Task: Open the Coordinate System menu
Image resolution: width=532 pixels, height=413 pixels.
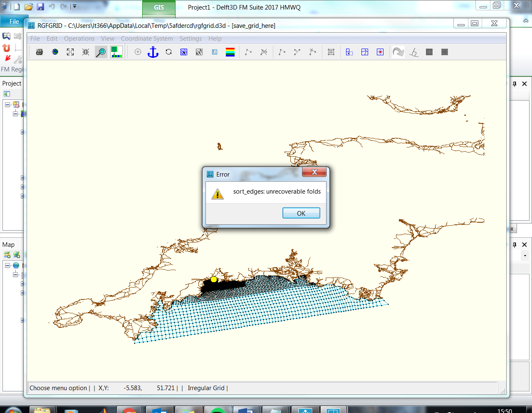Action: tap(147, 39)
